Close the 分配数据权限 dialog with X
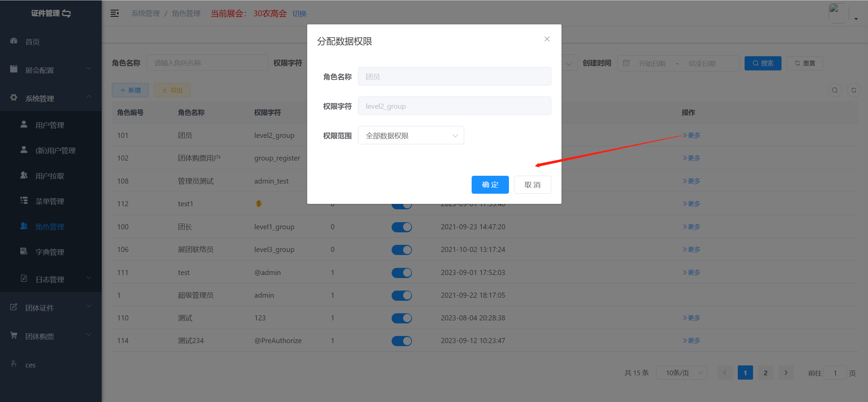 point(547,39)
